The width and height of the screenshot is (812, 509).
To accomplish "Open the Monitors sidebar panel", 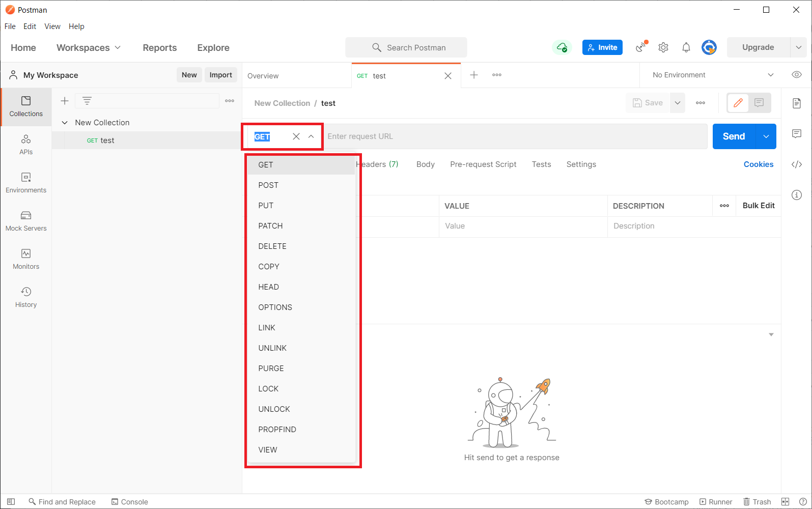I will tap(26, 260).
